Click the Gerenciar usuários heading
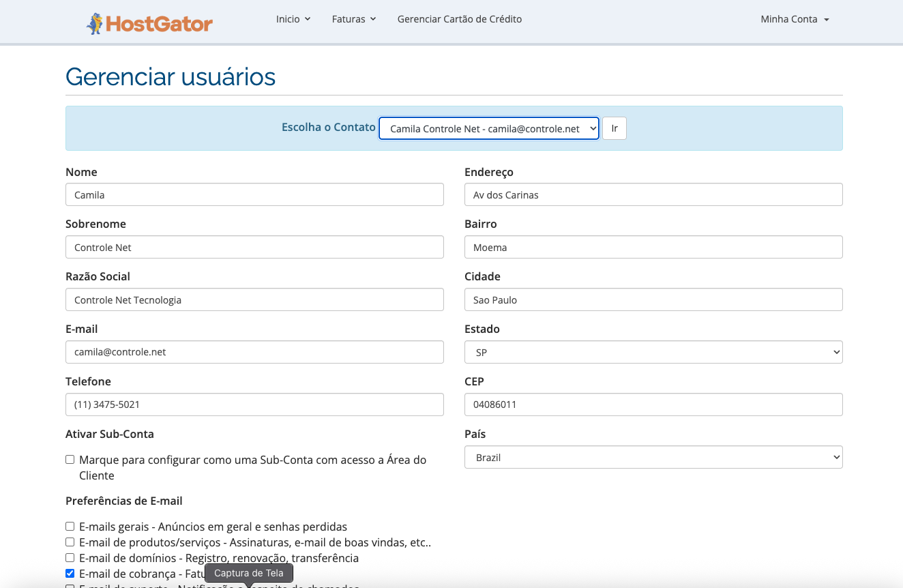 coord(171,76)
